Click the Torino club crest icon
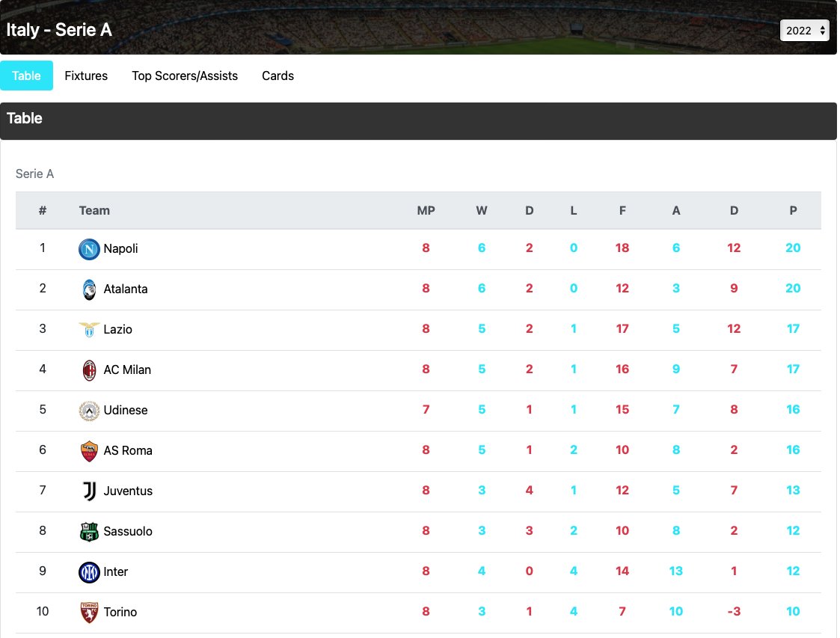This screenshot has width=840, height=638. pyautogui.click(x=89, y=611)
